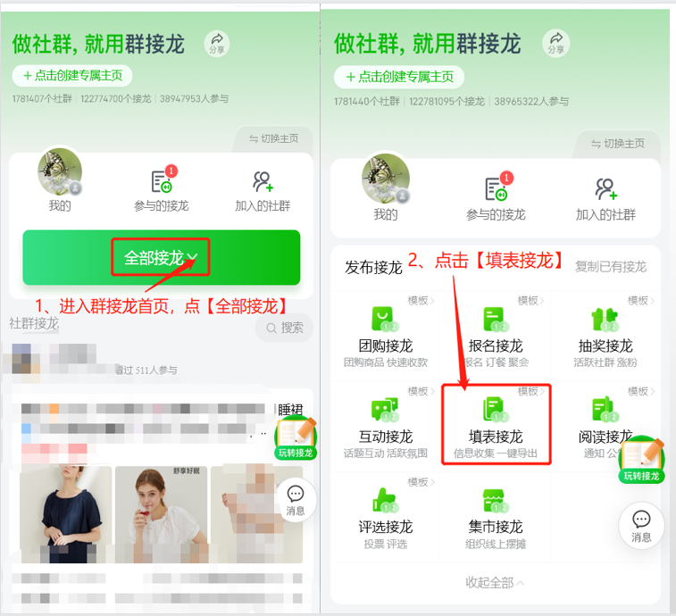
Task: Open the navy dress product photo
Action: coord(66,515)
